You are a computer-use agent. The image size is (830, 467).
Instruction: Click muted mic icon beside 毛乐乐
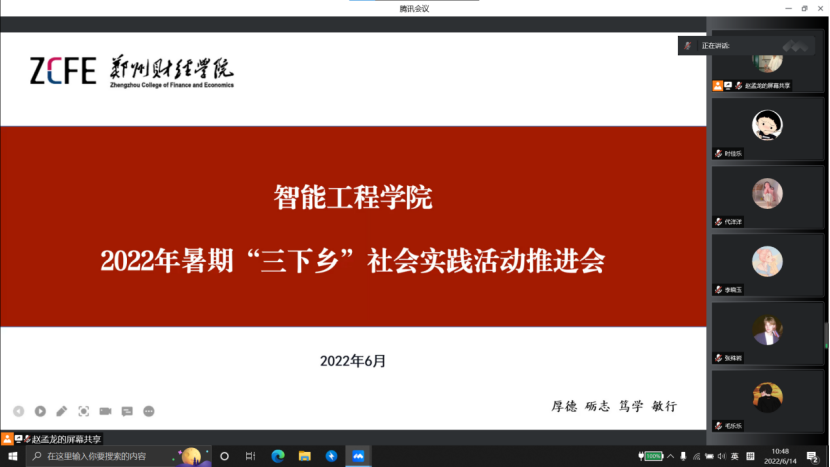coord(718,426)
